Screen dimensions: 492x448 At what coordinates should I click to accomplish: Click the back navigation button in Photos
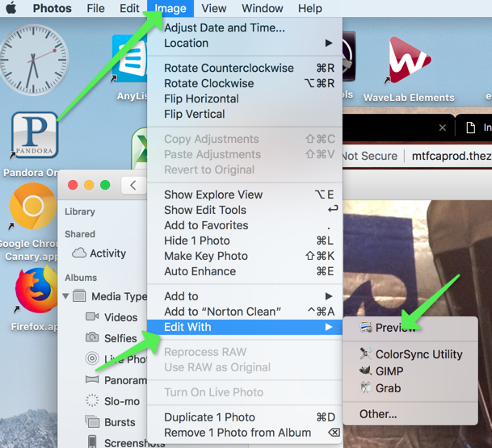coord(133,185)
